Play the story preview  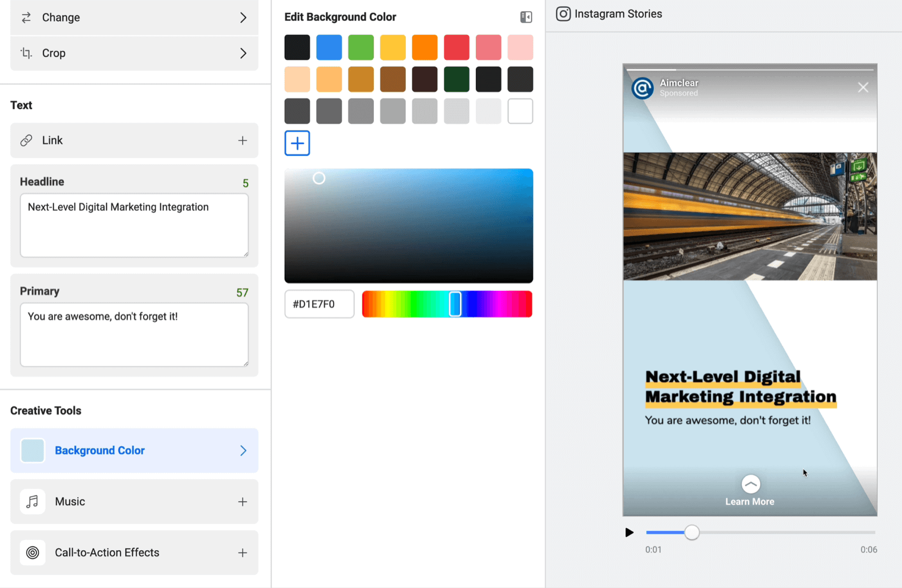click(x=629, y=532)
